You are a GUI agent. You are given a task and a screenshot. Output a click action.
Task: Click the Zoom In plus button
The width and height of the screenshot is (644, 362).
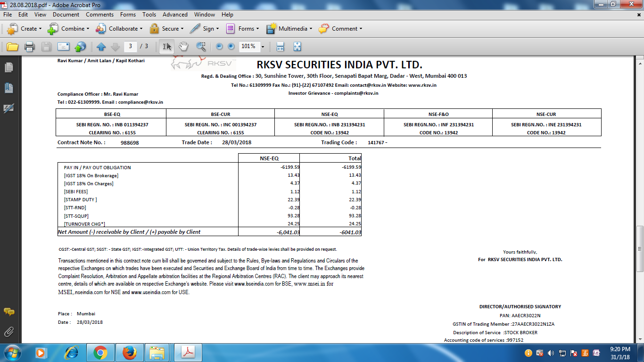pos(231,47)
